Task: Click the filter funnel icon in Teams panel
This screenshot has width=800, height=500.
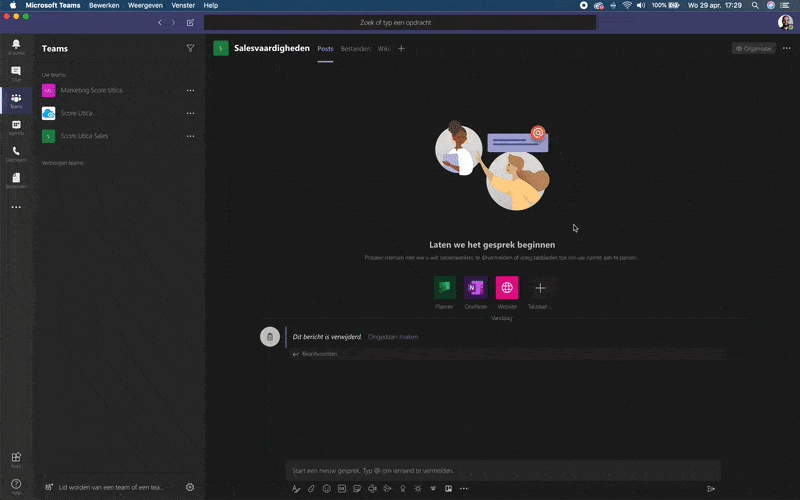Action: click(190, 48)
